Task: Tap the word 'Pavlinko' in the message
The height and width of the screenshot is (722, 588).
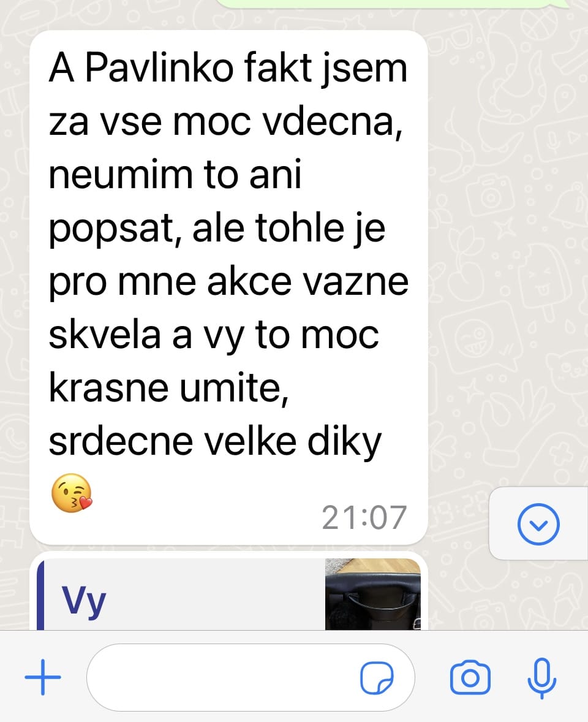Action: [x=159, y=67]
